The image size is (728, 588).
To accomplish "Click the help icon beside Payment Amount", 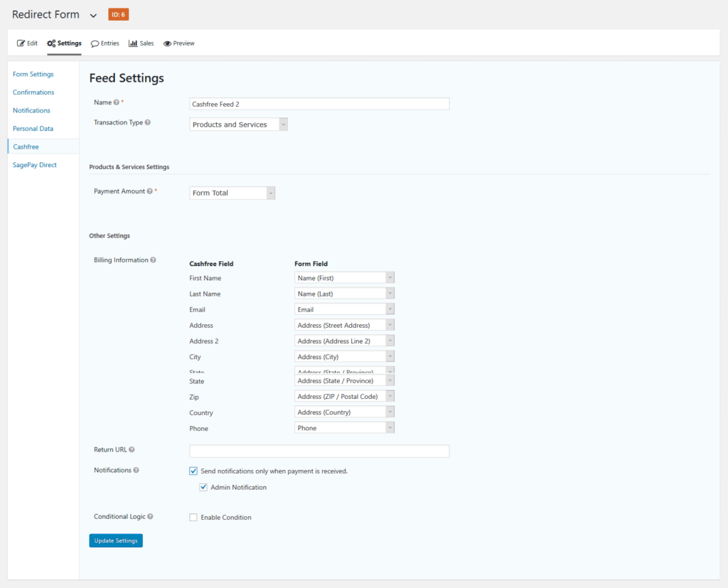I will coord(149,191).
